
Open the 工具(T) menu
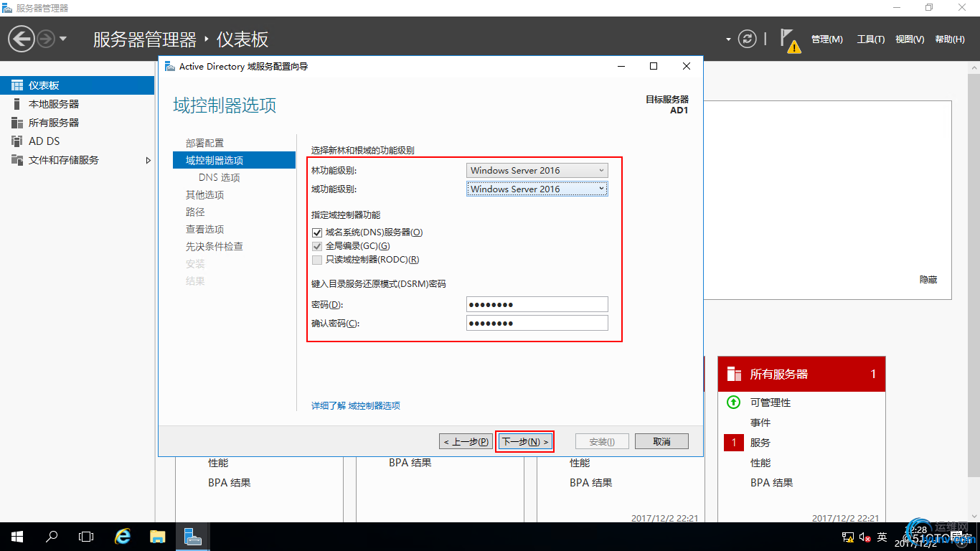click(x=871, y=39)
